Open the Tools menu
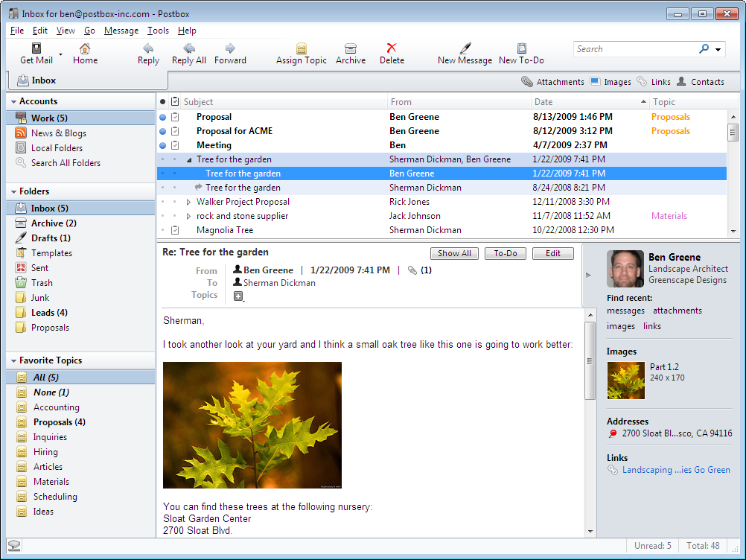746x560 pixels. tap(158, 31)
